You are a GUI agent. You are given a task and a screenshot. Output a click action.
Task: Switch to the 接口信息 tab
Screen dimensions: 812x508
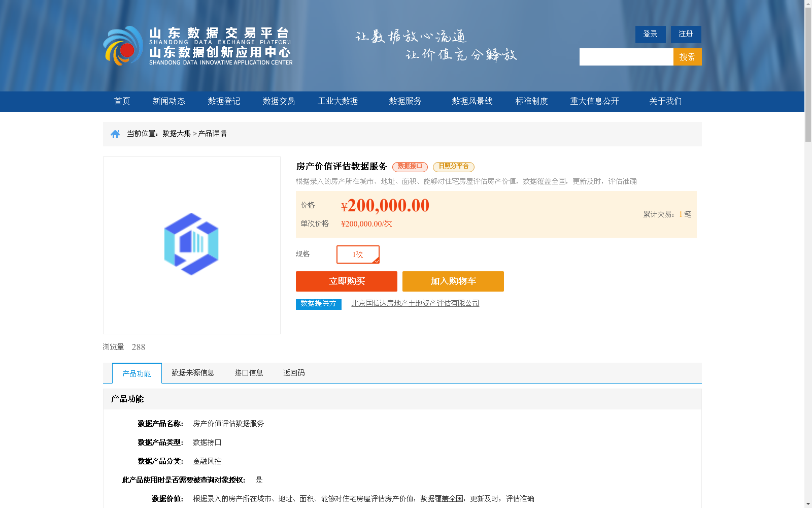coord(249,373)
